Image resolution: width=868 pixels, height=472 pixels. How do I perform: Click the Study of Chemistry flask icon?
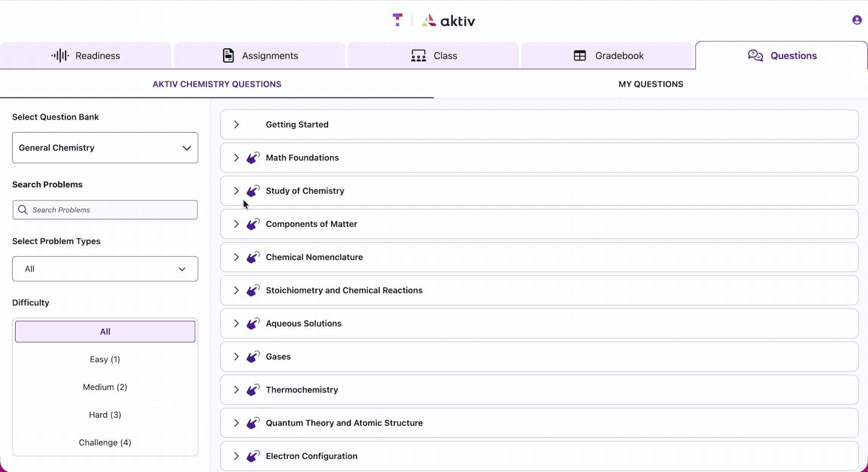(253, 191)
